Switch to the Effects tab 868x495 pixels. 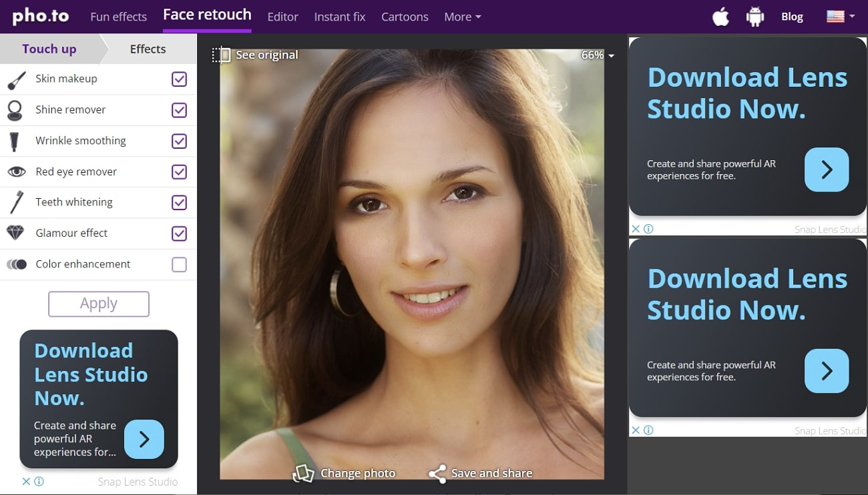pyautogui.click(x=148, y=49)
